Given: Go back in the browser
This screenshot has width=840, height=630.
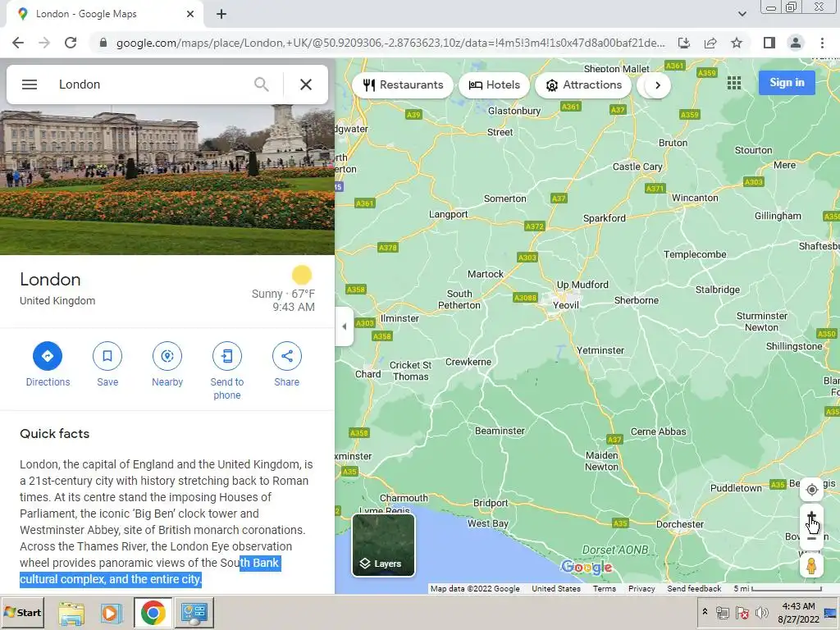Looking at the screenshot, I should tap(18, 43).
